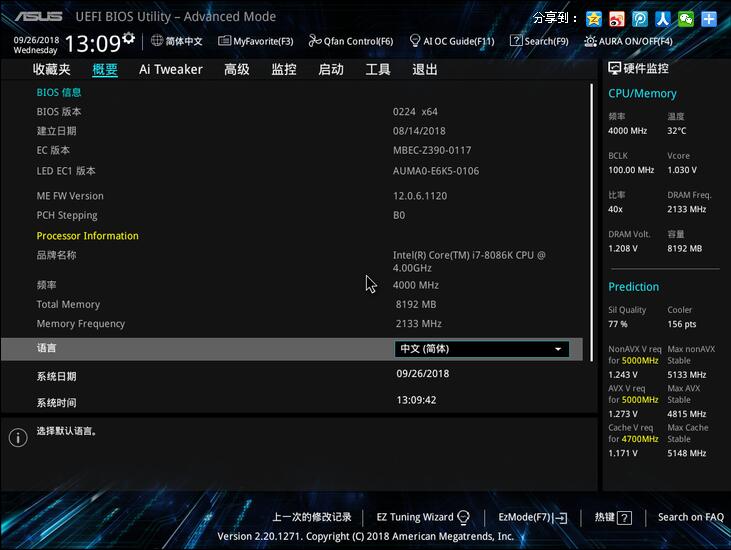Click the 语言 row label
Viewport: 731px width, 550px height.
[47, 348]
